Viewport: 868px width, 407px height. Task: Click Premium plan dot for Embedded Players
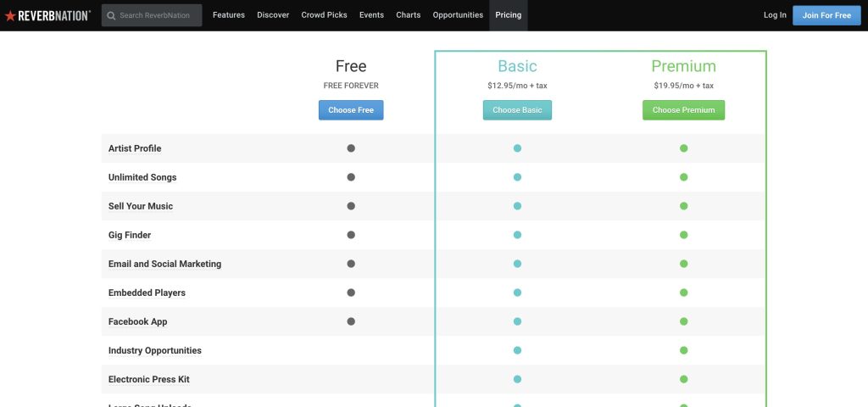pos(684,293)
